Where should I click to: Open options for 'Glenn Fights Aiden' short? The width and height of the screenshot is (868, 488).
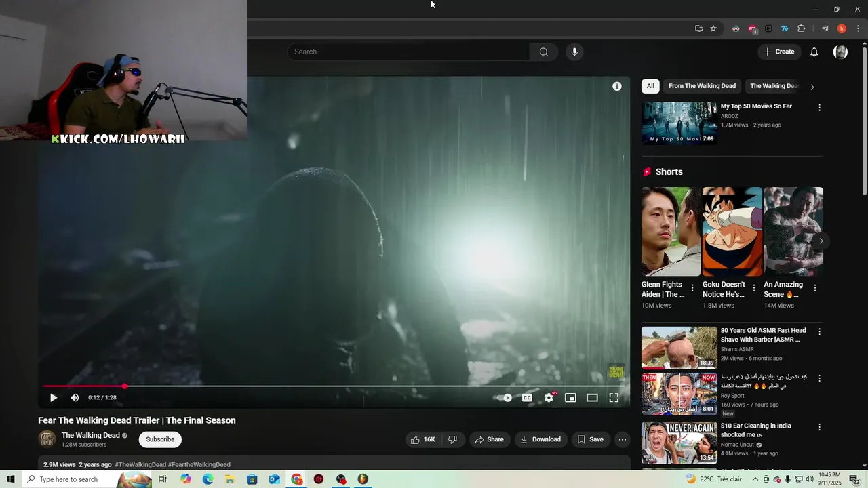pyautogui.click(x=692, y=288)
